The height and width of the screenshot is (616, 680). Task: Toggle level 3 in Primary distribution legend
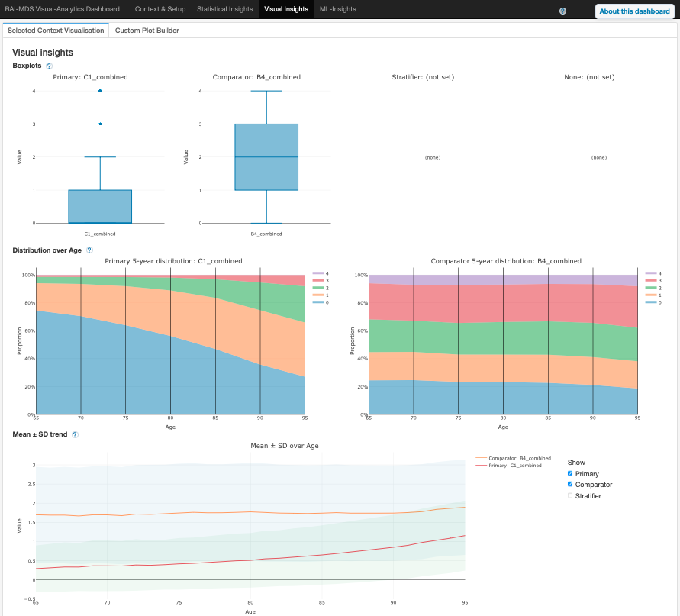321,281
